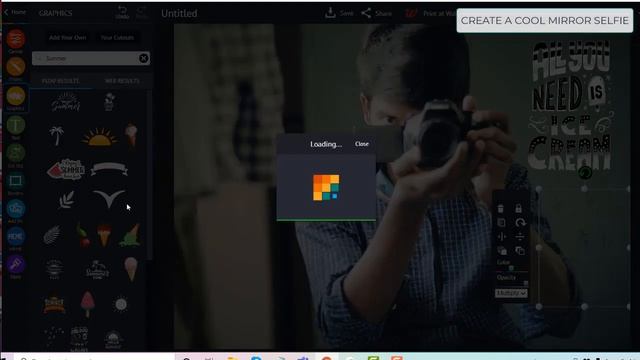640x360 pixels.
Task: Add the palm tree graphic
Action: [56, 136]
